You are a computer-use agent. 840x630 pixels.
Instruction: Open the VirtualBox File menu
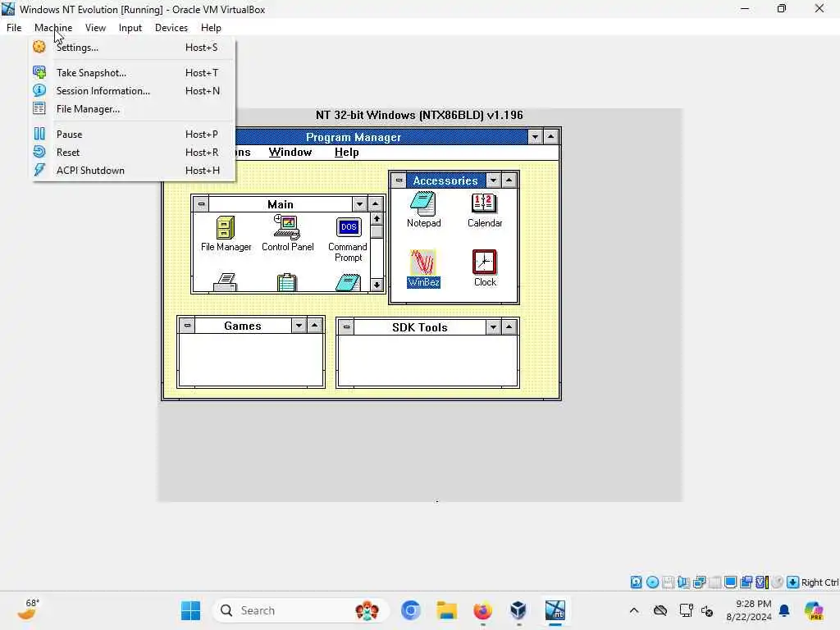(14, 28)
